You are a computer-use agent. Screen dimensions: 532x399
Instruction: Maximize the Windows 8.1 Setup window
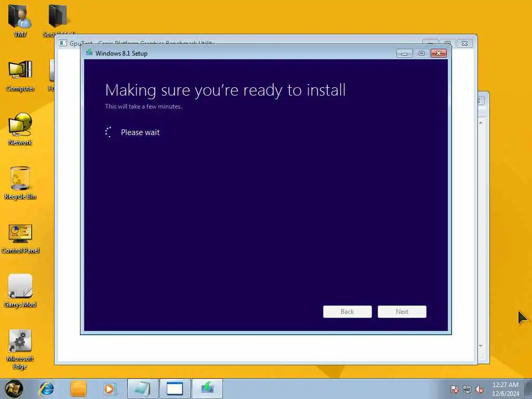click(x=421, y=54)
